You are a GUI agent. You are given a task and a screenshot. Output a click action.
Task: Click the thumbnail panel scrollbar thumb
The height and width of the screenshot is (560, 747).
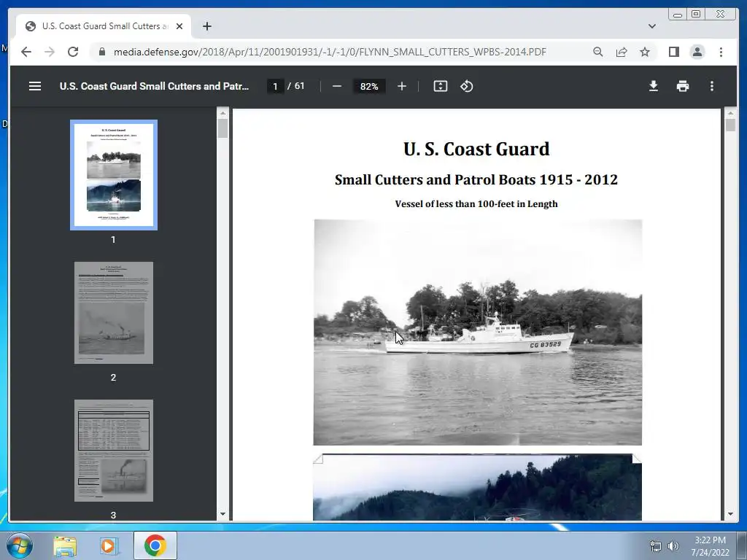[222, 128]
